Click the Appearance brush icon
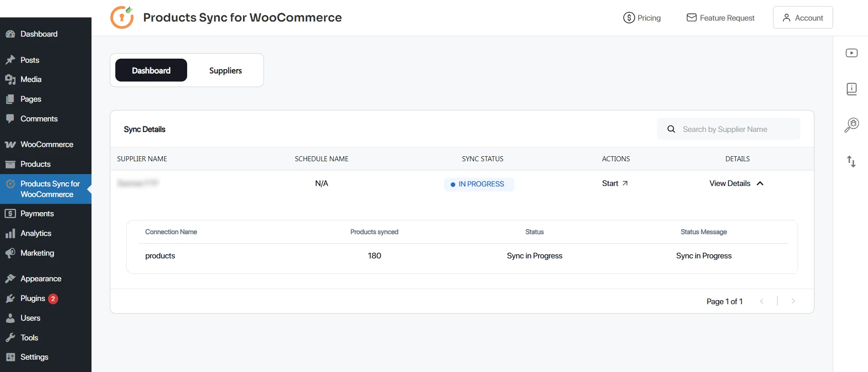The width and height of the screenshot is (868, 372). [10, 279]
